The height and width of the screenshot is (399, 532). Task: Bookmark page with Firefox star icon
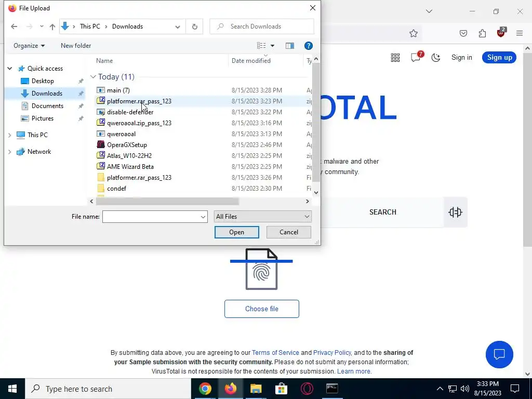click(x=413, y=33)
